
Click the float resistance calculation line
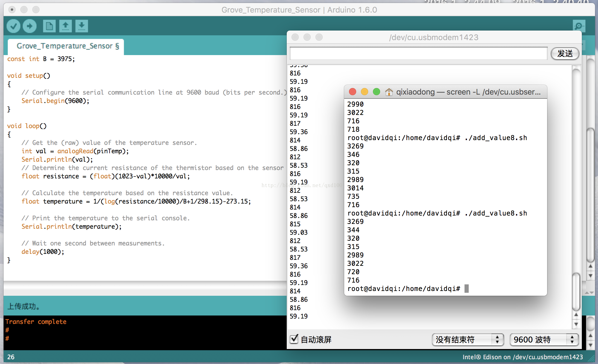106,176
